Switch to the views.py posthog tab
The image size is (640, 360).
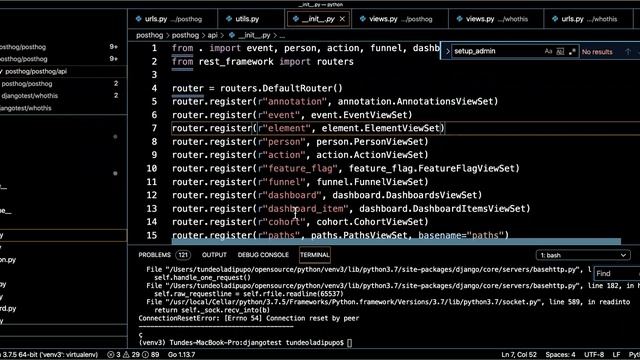pyautogui.click(x=399, y=19)
